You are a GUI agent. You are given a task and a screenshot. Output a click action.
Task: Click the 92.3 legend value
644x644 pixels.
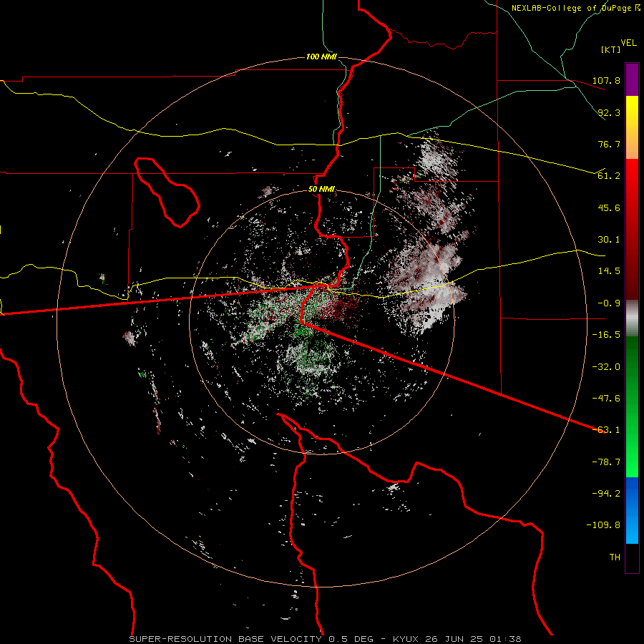pos(609,112)
